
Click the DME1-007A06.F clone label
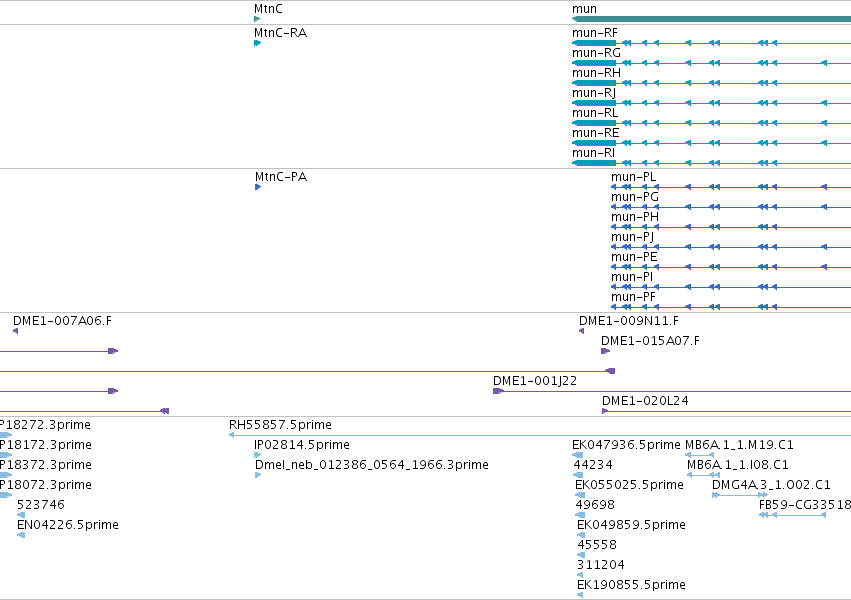tap(62, 321)
